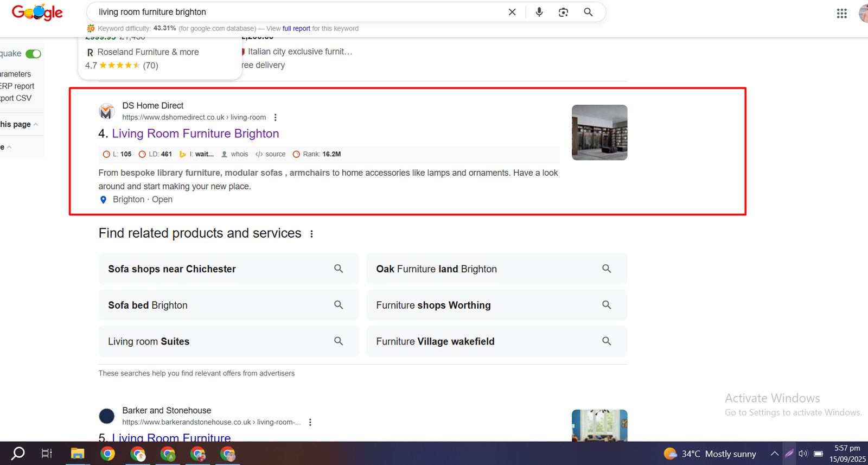Collapse the 'this page' sidebar section
The width and height of the screenshot is (868, 465).
[x=36, y=124]
